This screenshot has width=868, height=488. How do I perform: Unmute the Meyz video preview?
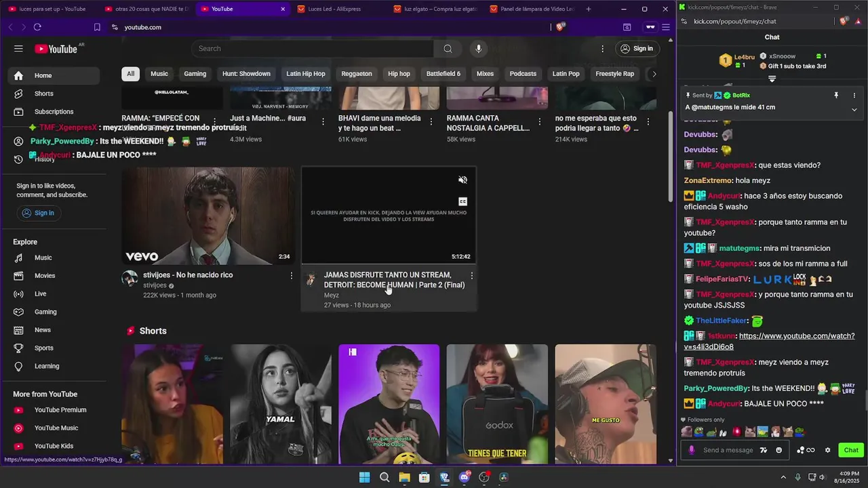coord(462,180)
